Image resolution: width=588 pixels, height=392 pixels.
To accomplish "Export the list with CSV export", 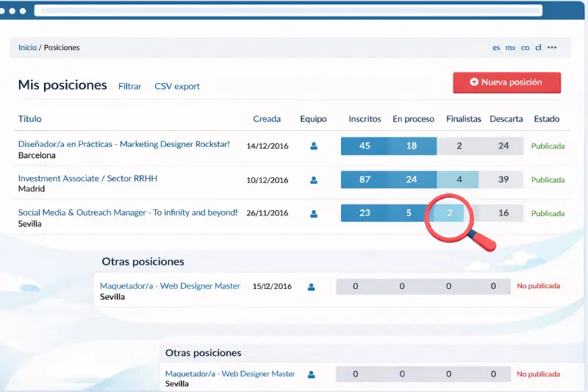I will pyautogui.click(x=177, y=86).
